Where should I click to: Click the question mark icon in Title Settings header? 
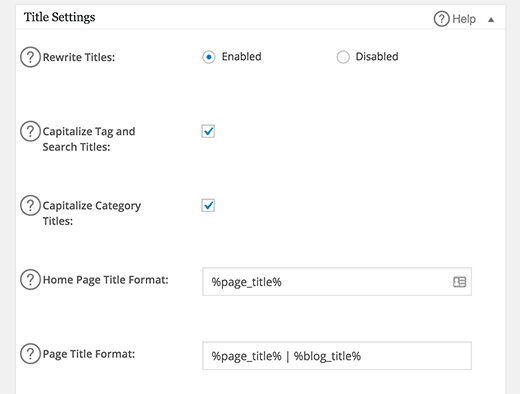[x=442, y=19]
